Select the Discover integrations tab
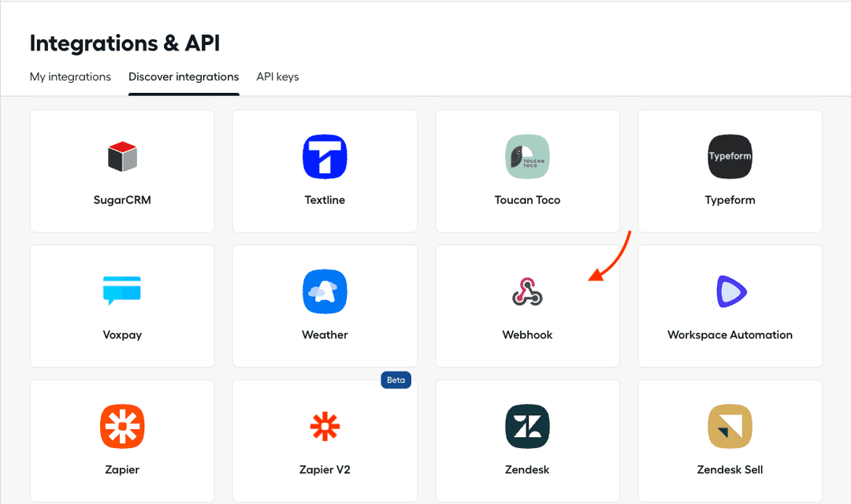Screen dimensions: 851x504 tap(184, 77)
